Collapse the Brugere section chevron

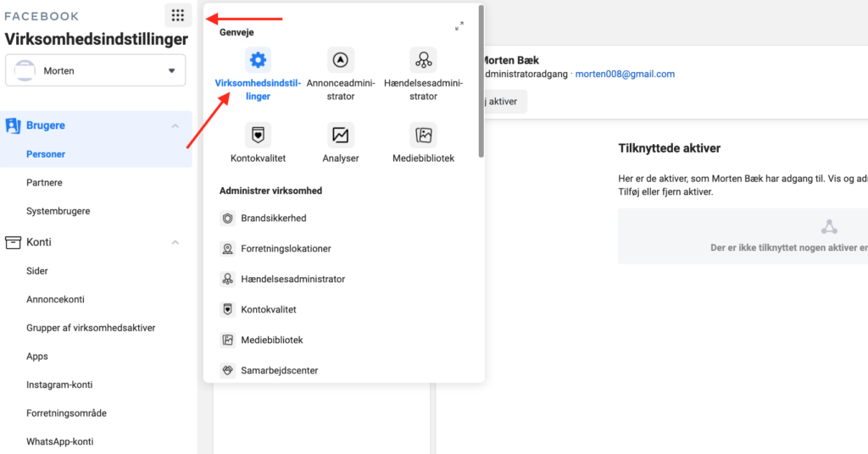[175, 126]
